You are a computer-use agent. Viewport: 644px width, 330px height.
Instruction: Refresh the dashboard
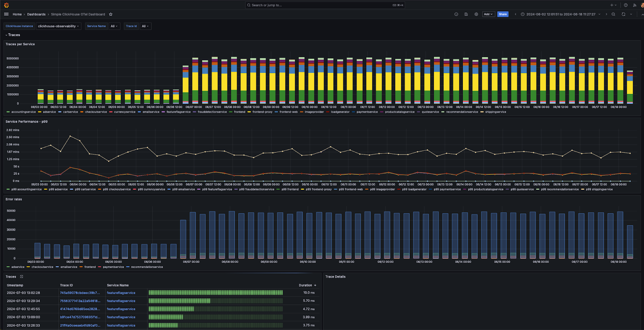coord(623,14)
